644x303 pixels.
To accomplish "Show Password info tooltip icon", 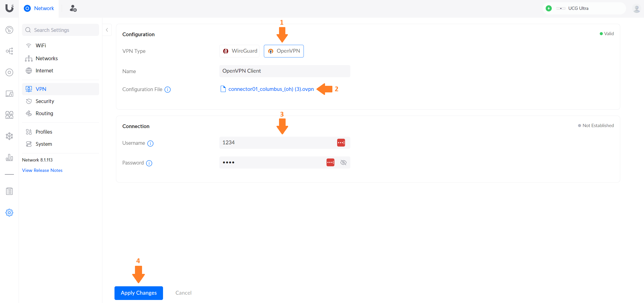I will [149, 163].
